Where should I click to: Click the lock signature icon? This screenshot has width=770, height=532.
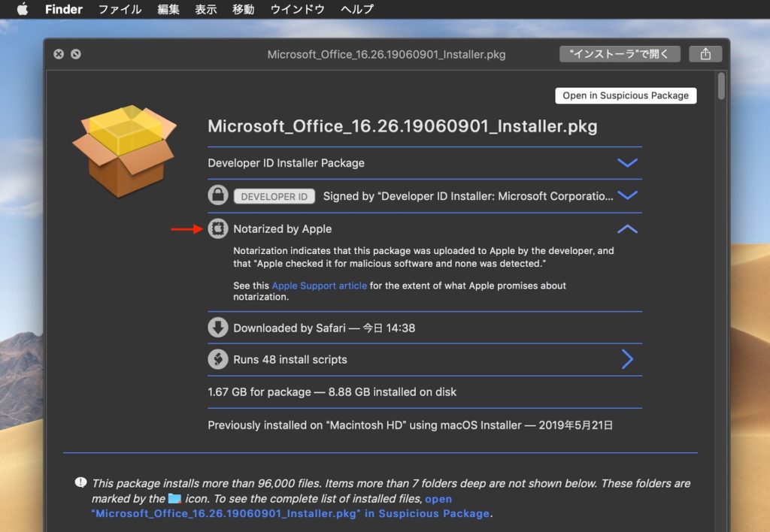pyautogui.click(x=217, y=195)
